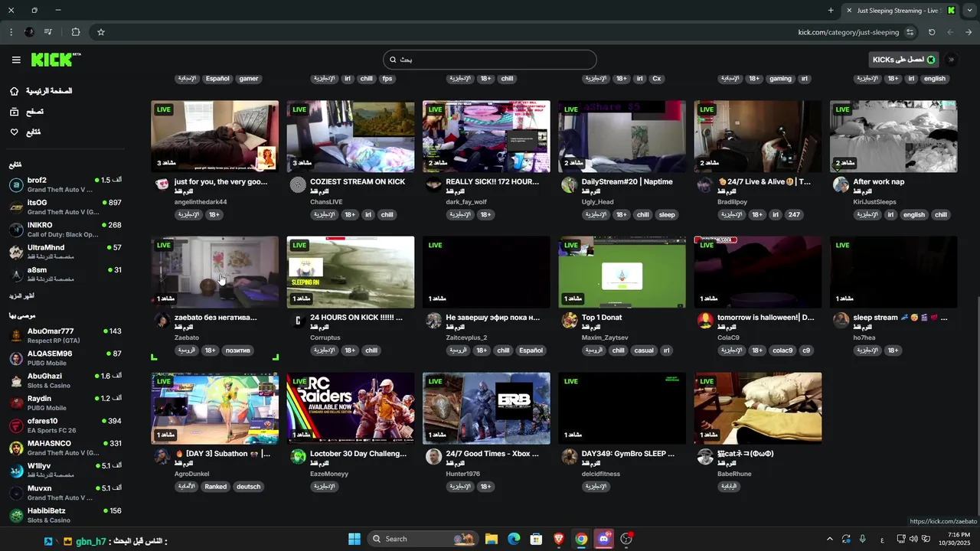Open the browser extensions puzzle icon

[x=75, y=32]
